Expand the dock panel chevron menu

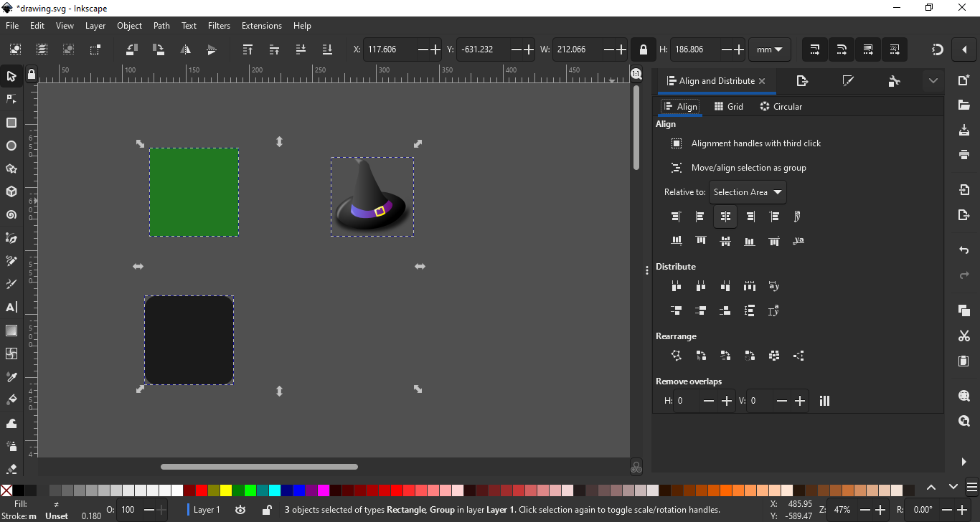click(x=933, y=81)
